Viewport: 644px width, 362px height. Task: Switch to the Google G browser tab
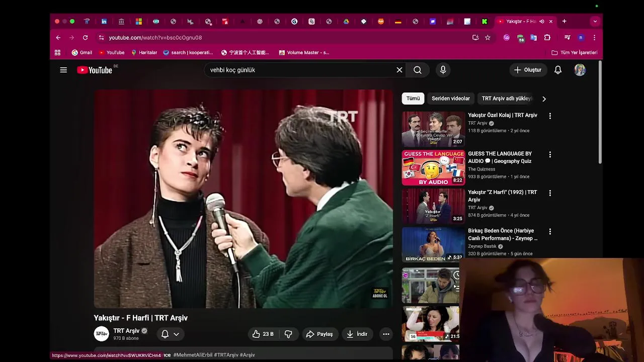[294, 21]
